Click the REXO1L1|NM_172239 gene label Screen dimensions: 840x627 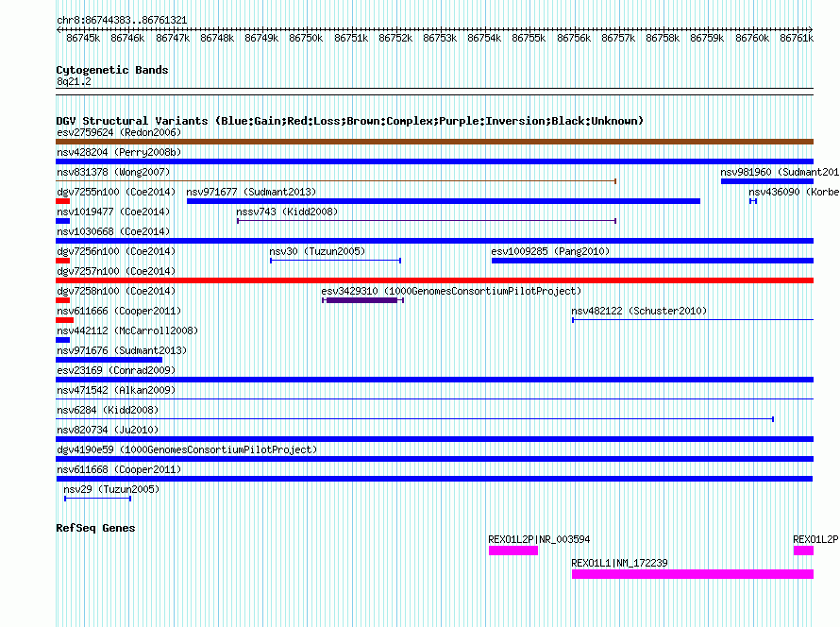[619, 563]
